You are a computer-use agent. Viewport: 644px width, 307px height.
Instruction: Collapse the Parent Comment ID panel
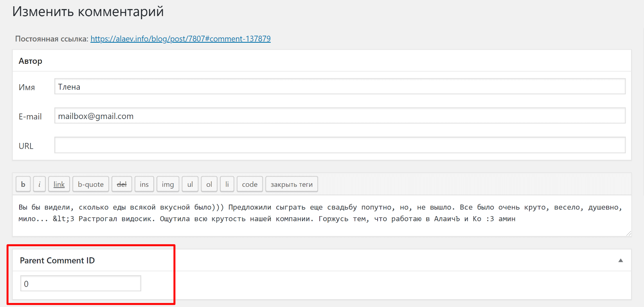pyautogui.click(x=620, y=260)
